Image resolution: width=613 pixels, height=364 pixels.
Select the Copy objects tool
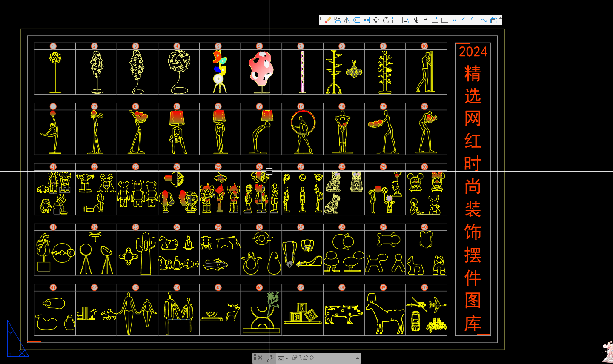(337, 20)
